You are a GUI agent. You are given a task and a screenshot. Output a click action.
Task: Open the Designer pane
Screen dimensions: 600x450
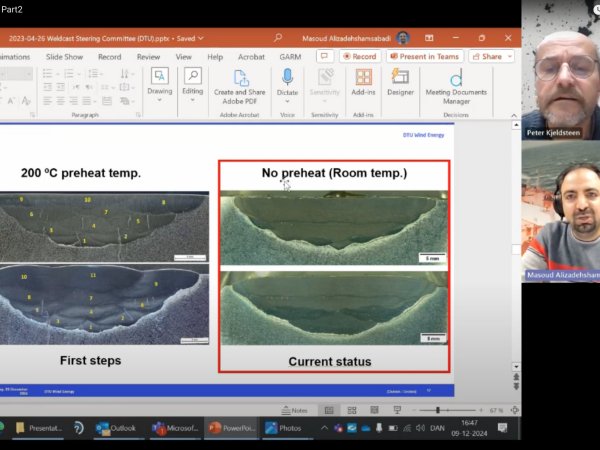pos(400,82)
